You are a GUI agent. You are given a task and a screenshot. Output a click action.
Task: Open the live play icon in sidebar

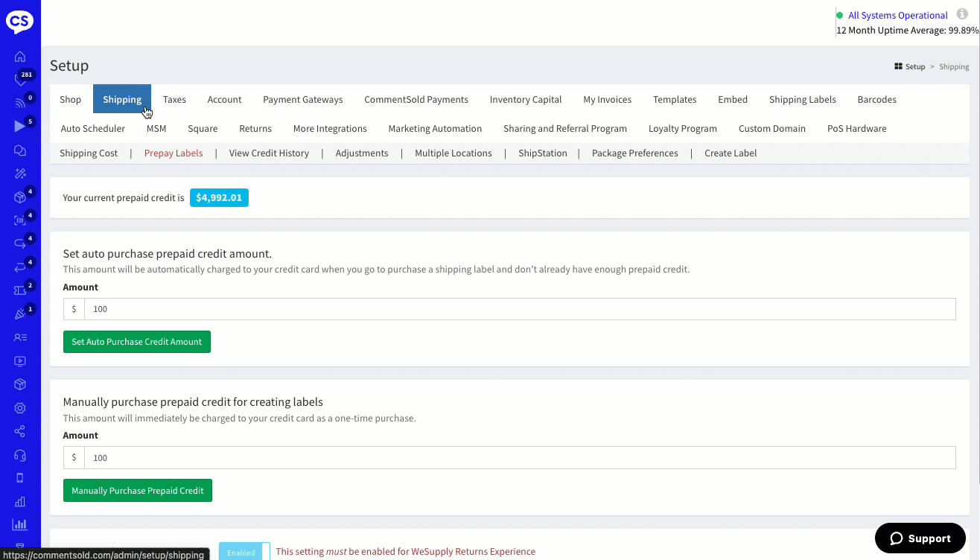pyautogui.click(x=20, y=126)
